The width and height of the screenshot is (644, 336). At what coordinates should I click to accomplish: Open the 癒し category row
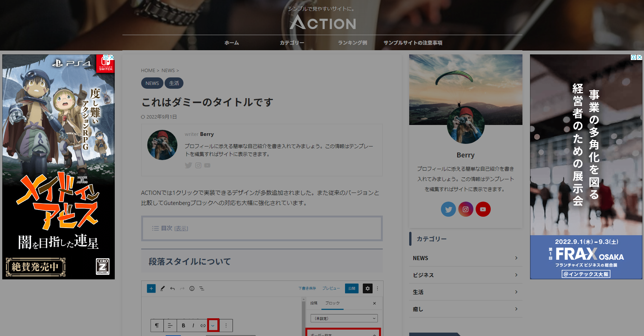click(x=466, y=309)
